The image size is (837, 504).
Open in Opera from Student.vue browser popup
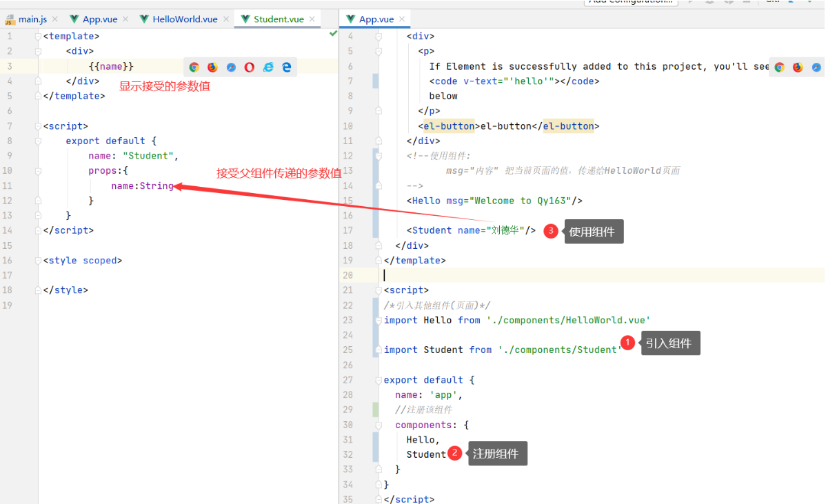click(250, 67)
